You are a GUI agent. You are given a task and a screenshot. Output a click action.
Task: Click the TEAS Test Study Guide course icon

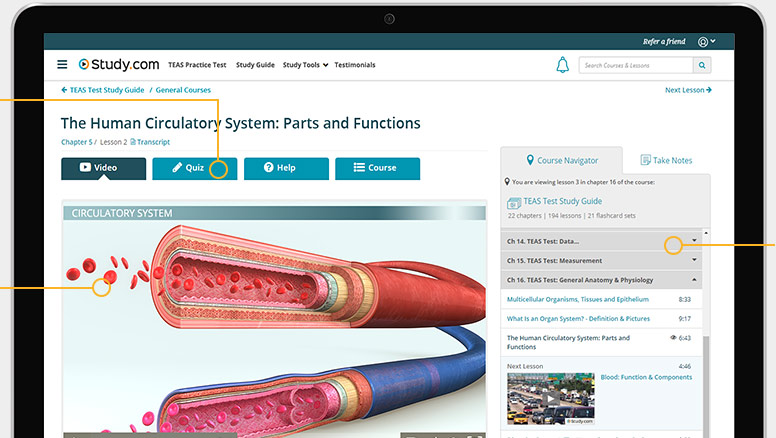point(513,203)
